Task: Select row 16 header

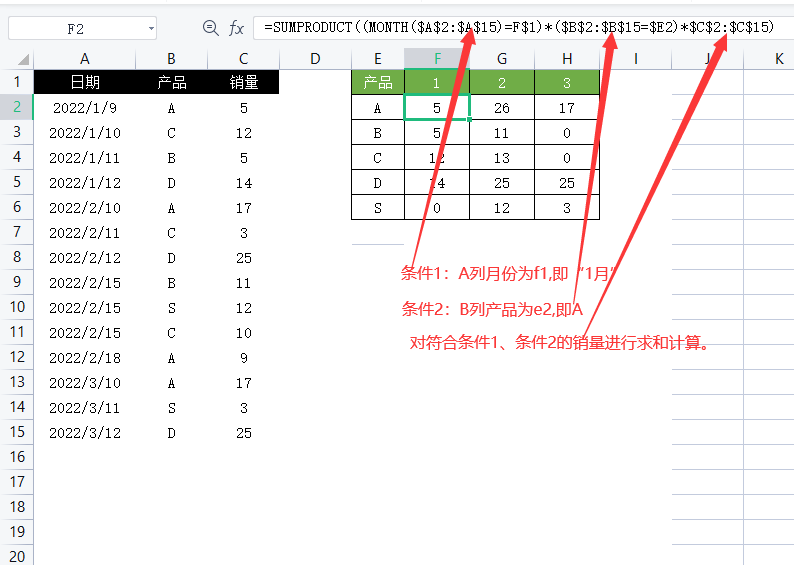Action: tap(17, 457)
